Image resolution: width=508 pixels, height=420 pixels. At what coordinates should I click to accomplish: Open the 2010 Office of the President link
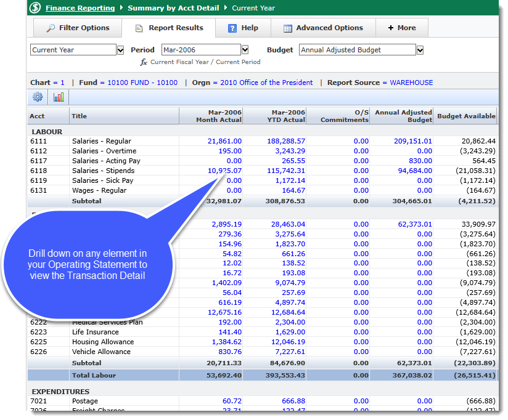pos(266,83)
